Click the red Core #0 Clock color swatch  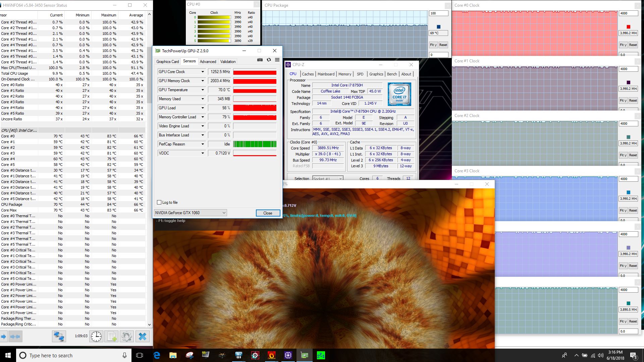tap(628, 27)
